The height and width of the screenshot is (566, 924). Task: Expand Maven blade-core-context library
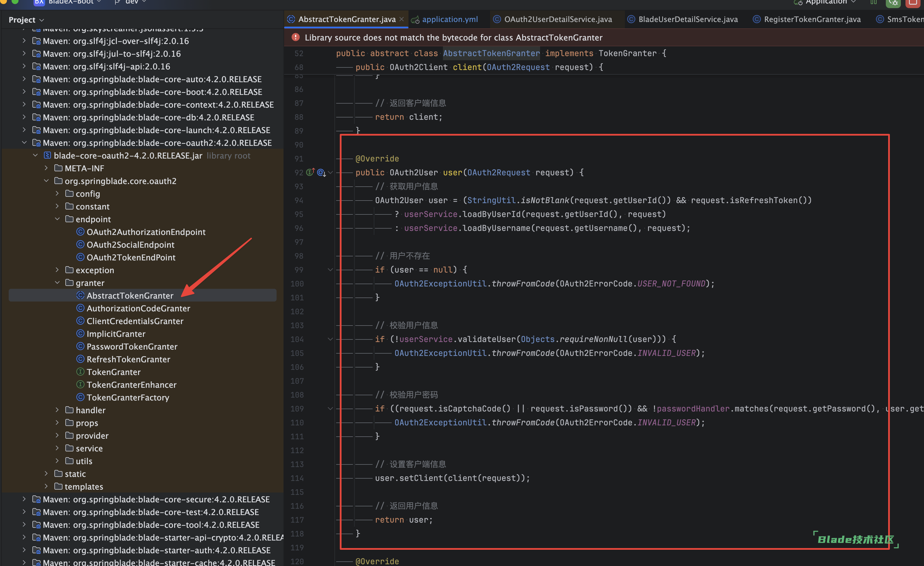(x=24, y=104)
